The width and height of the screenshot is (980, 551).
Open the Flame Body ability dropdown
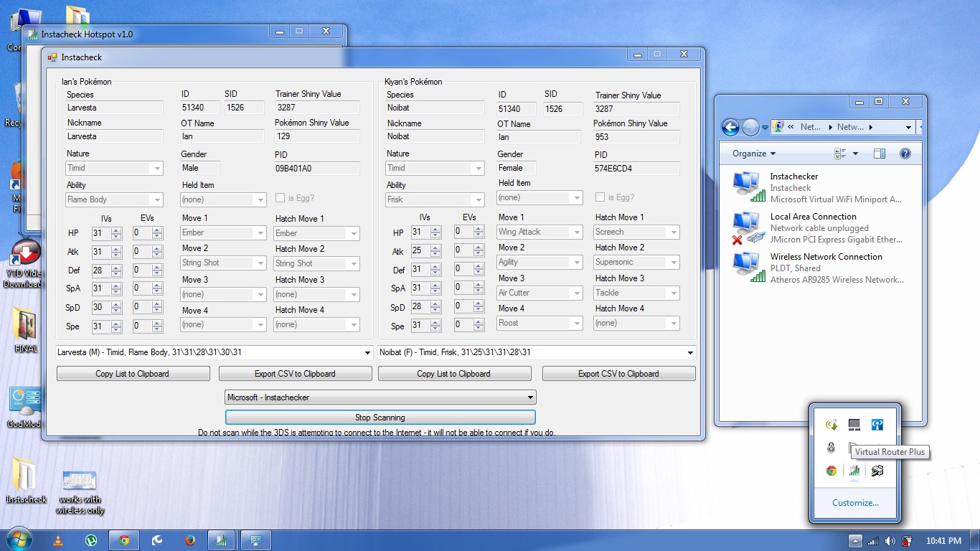coord(157,200)
